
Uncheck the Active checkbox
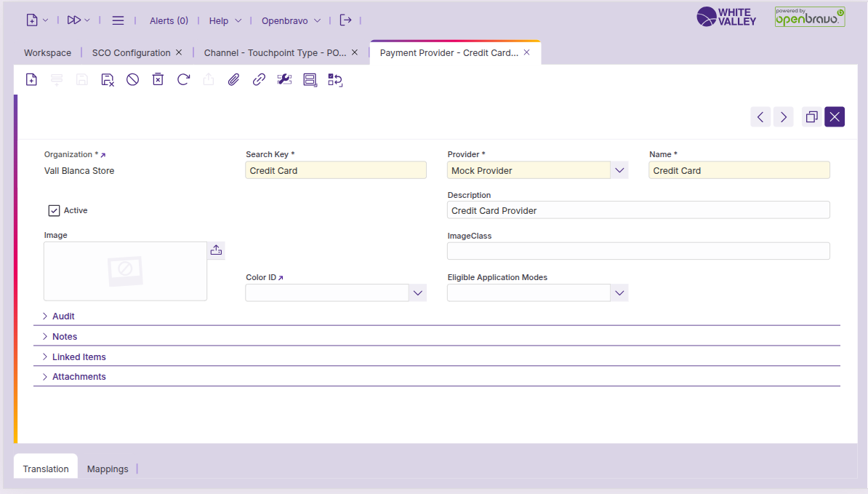(x=55, y=211)
